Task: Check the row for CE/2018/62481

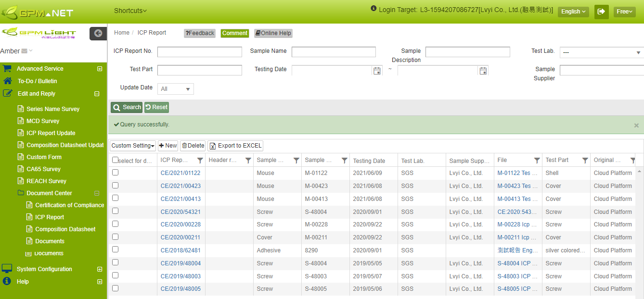Action: [115, 249]
